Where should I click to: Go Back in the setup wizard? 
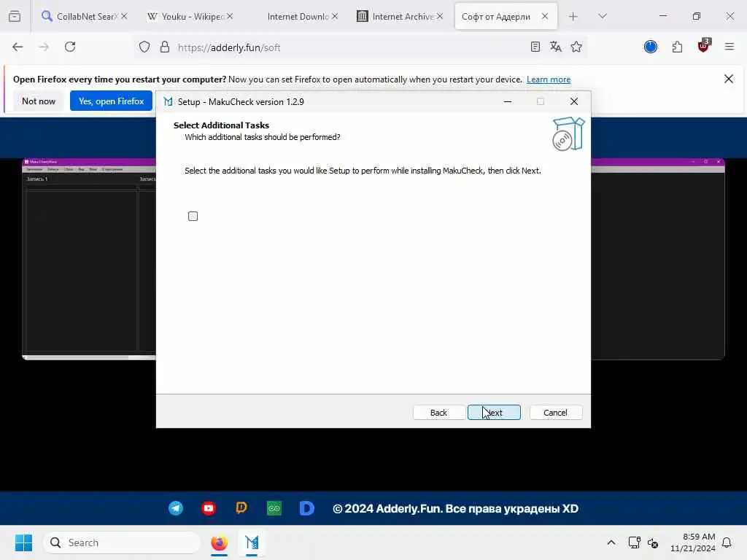point(438,413)
